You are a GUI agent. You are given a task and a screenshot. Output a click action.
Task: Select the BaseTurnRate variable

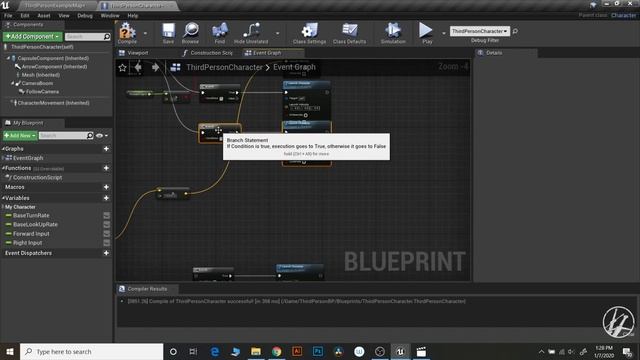(31, 216)
